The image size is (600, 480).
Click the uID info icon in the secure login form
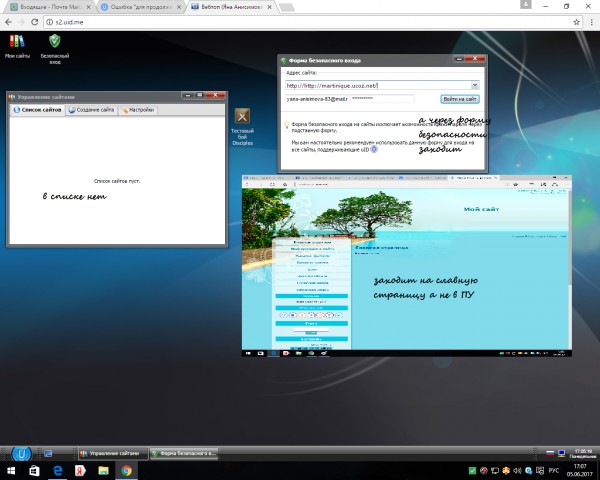tap(374, 149)
